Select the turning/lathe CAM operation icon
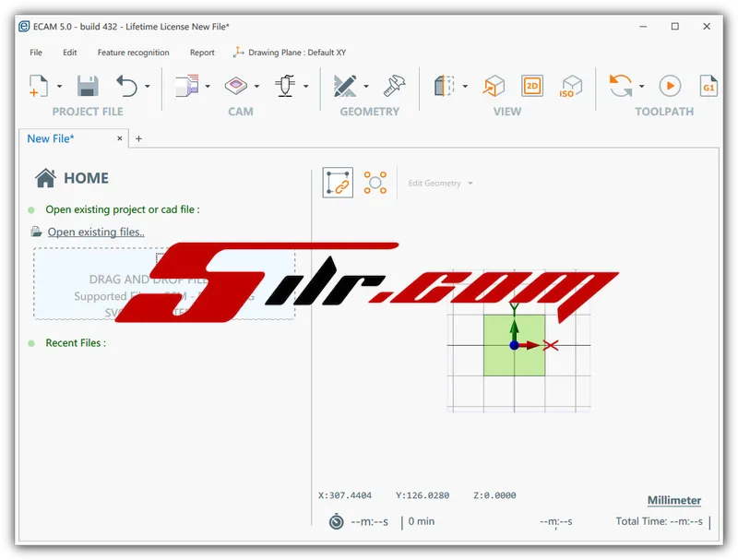The image size is (738, 560). [187, 86]
